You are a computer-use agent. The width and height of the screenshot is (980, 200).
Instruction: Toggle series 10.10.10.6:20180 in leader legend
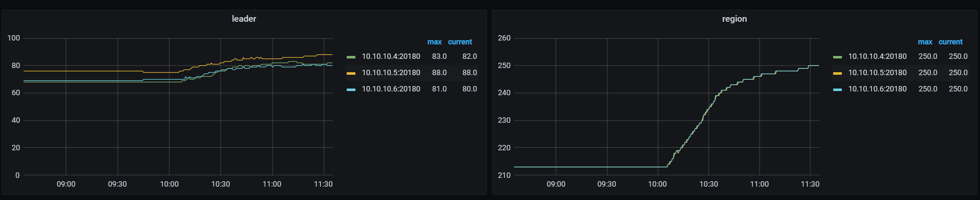391,89
